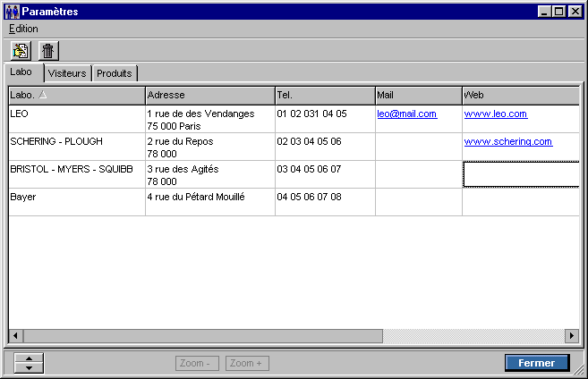Open the leo@mail.com email link

click(407, 114)
